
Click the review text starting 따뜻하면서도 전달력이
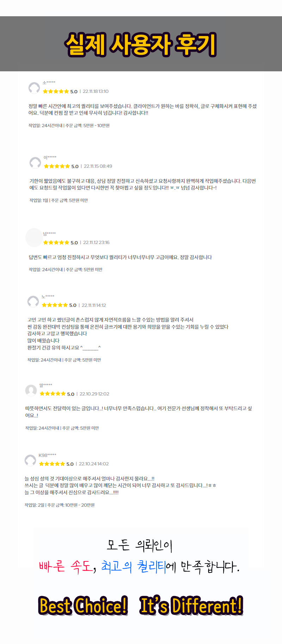pos(139,412)
